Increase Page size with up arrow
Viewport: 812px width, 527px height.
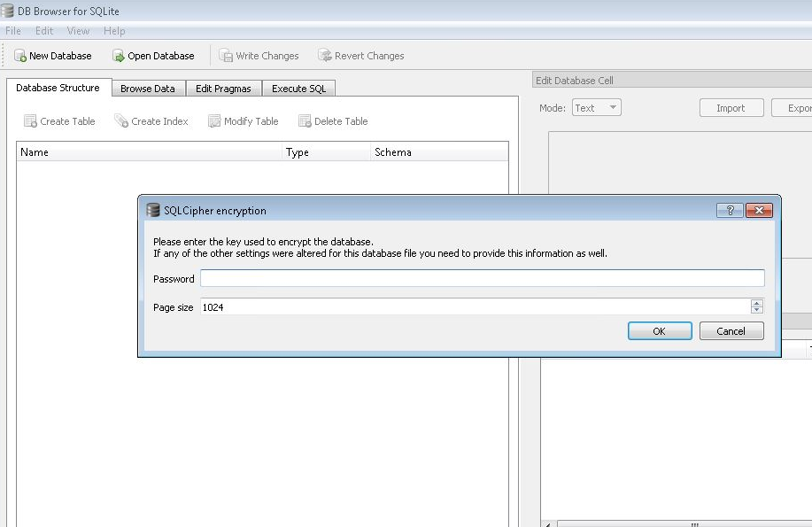tap(756, 303)
